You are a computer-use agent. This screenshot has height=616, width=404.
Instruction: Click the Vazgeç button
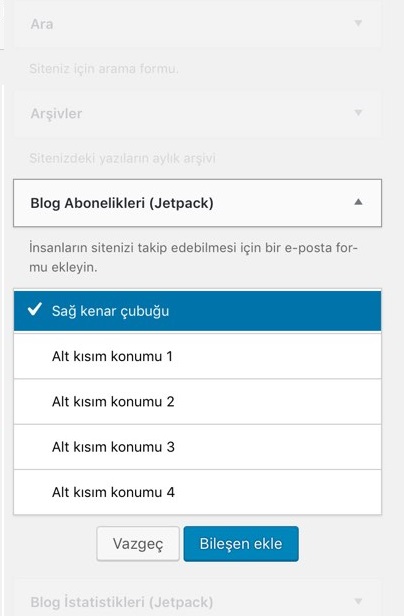click(x=138, y=544)
